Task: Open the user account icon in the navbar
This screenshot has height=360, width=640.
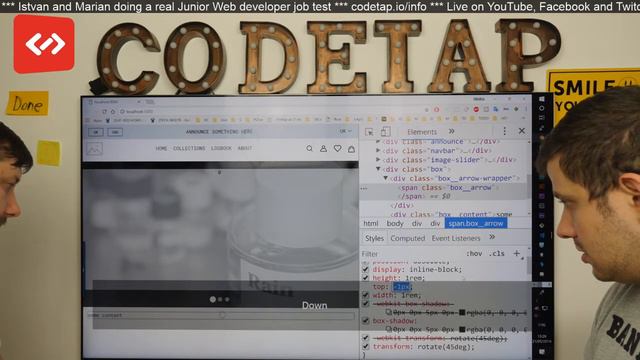Action: 323,149
